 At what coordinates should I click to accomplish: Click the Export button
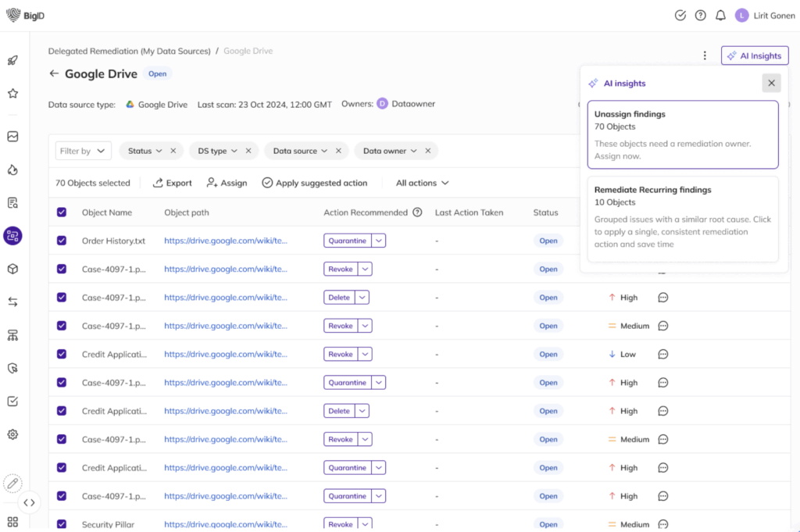click(x=172, y=183)
